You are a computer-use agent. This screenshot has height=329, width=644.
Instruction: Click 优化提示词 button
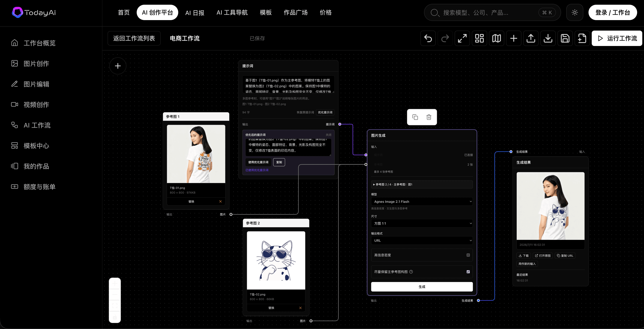325,112
